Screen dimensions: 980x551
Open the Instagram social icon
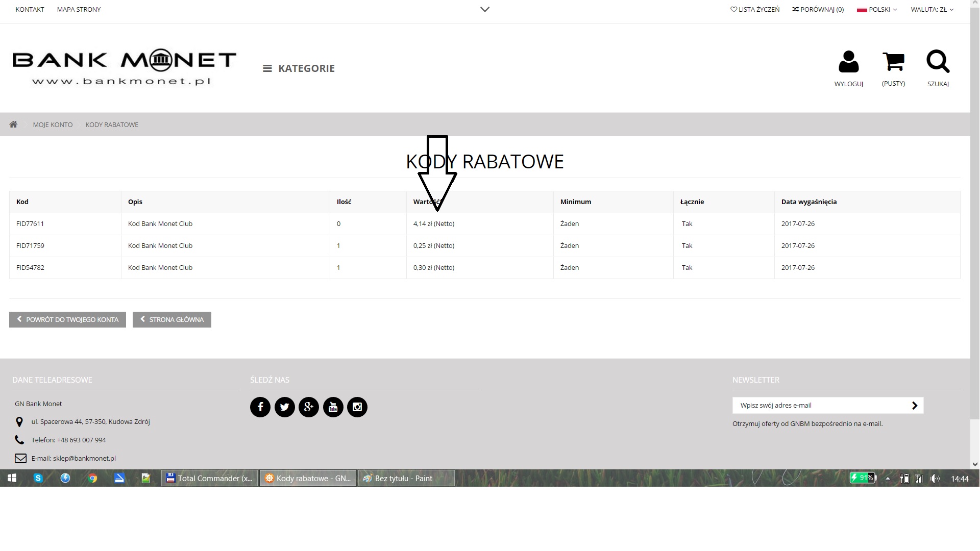[x=357, y=407]
